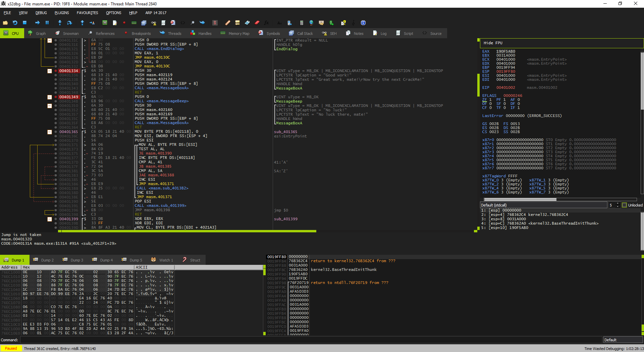Toggle breakpoint dot at address 00401349
The width and height of the screenshot is (644, 352).
(56, 97)
